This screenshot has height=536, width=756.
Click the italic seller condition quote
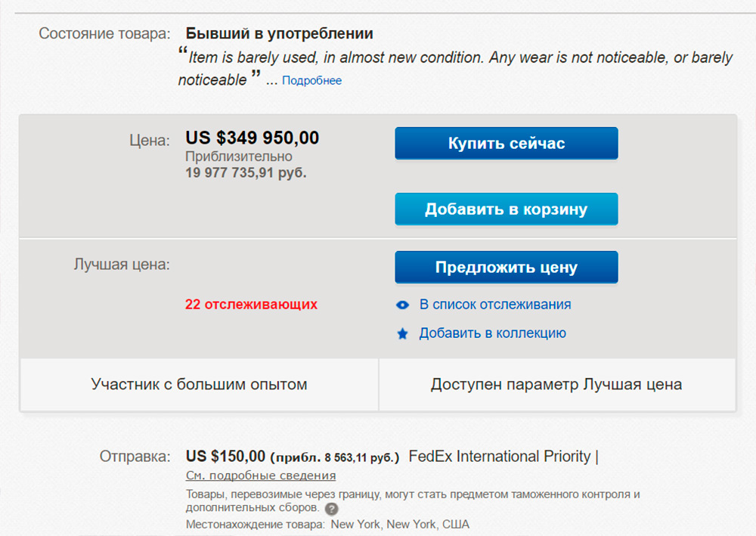(x=454, y=58)
